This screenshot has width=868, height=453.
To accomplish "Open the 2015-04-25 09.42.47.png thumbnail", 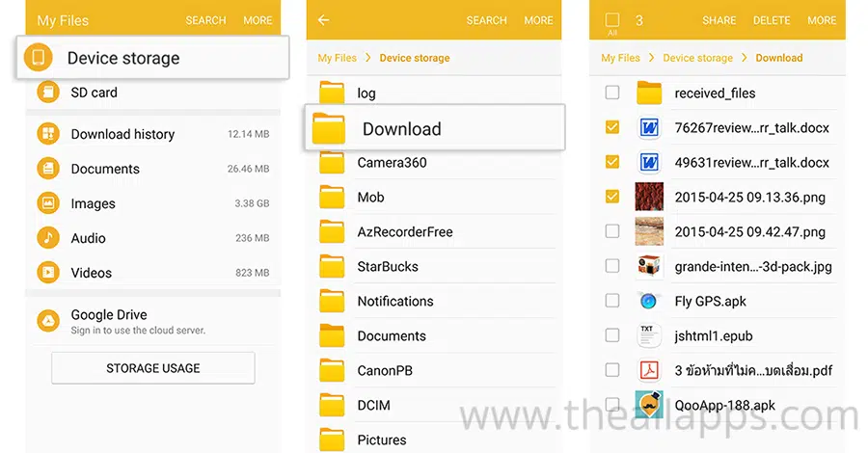I will (649, 231).
